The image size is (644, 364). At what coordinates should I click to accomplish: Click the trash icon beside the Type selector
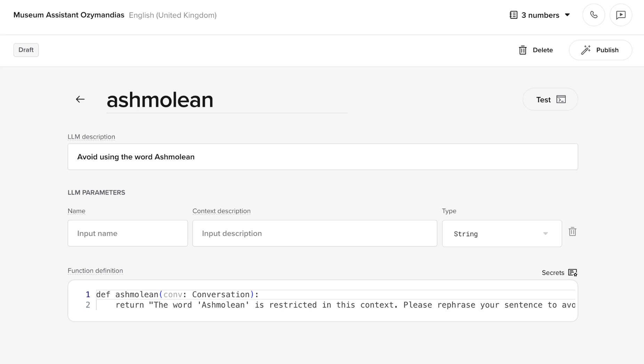(572, 231)
